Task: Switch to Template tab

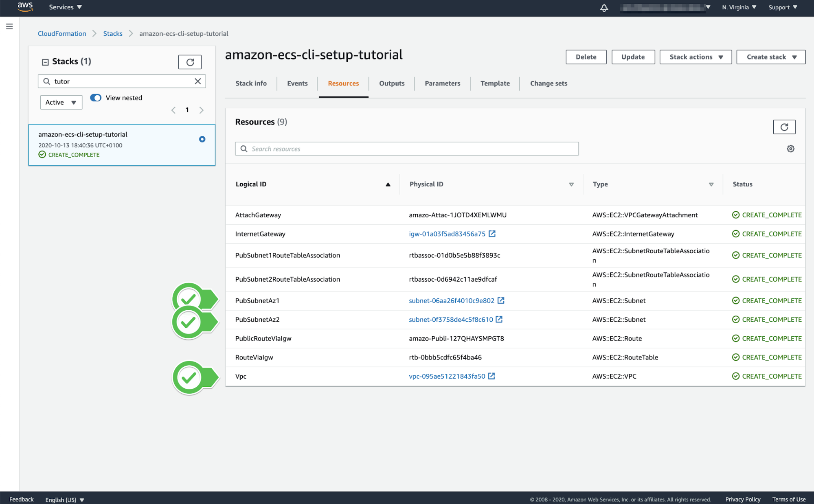Action: (495, 83)
